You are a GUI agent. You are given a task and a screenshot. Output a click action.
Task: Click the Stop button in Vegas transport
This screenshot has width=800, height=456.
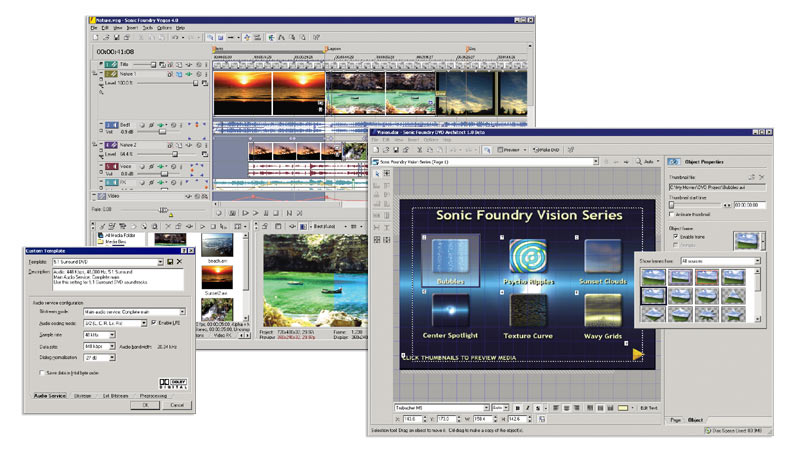[276, 213]
